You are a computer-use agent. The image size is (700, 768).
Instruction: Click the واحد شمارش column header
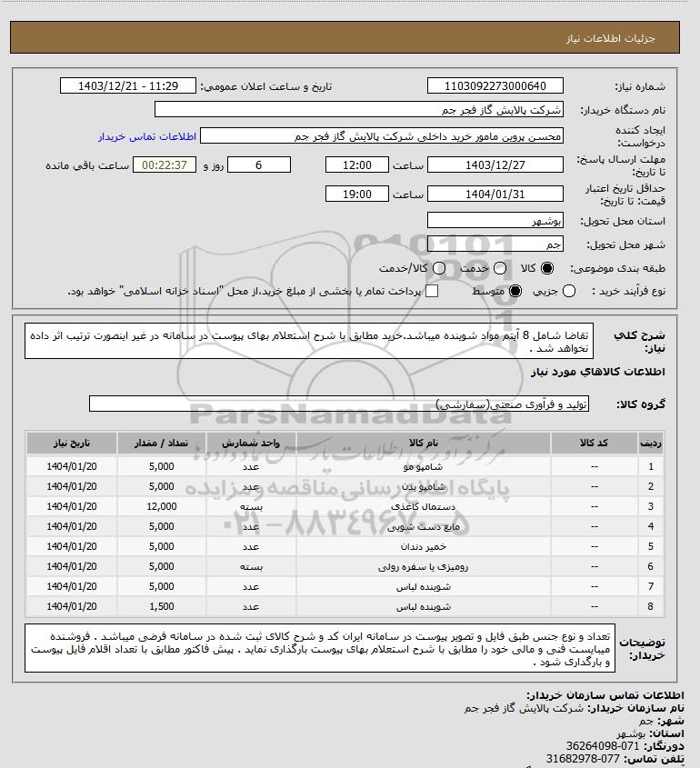pyautogui.click(x=251, y=444)
